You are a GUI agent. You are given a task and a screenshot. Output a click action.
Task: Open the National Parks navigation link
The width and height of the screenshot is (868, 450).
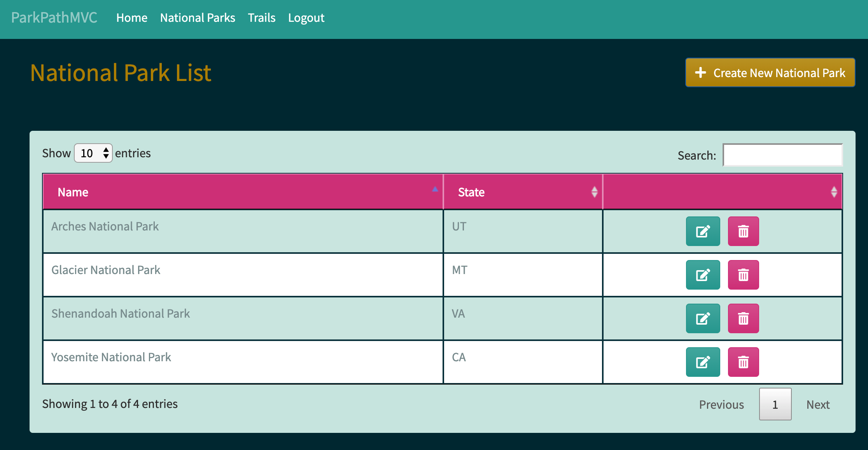pos(198,18)
